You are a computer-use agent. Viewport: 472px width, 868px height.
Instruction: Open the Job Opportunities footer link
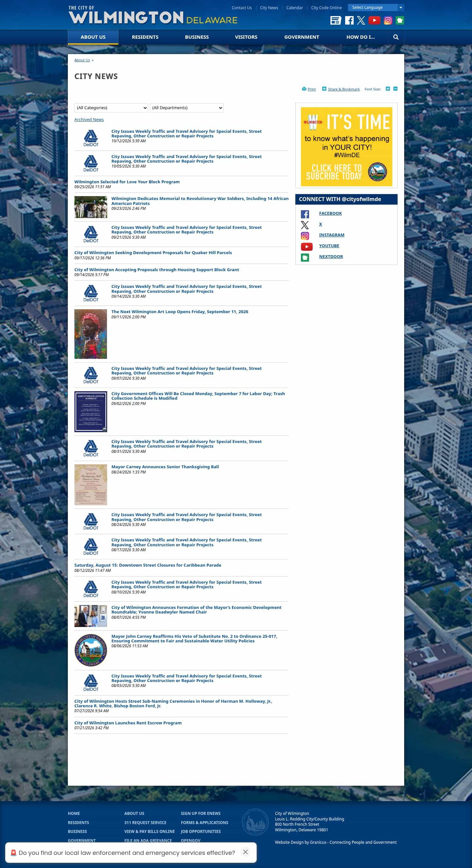click(x=201, y=831)
